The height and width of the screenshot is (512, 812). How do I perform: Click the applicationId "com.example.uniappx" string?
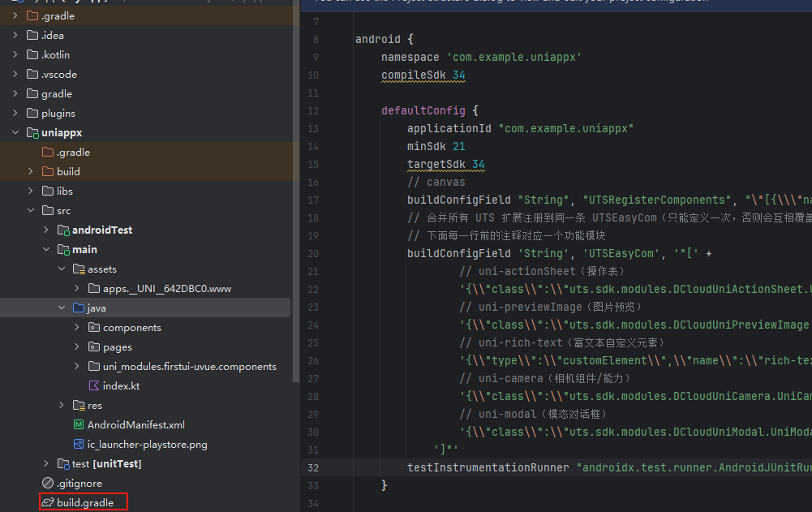[565, 128]
